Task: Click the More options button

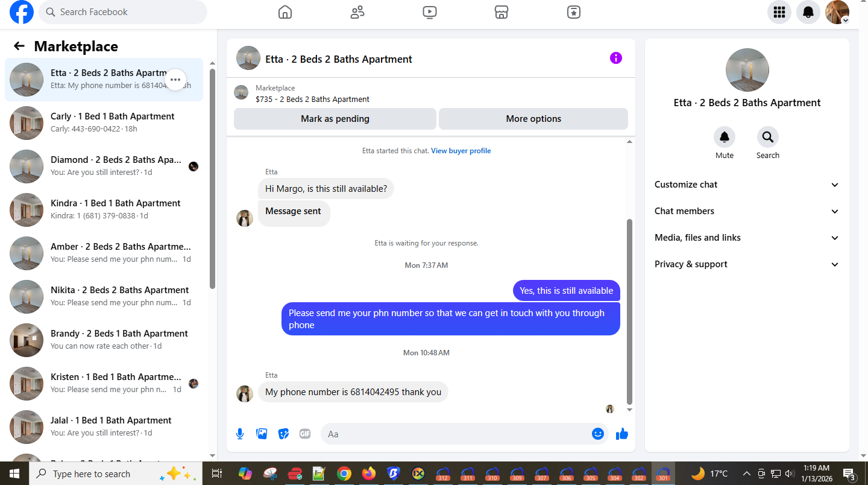Action: [x=533, y=119]
